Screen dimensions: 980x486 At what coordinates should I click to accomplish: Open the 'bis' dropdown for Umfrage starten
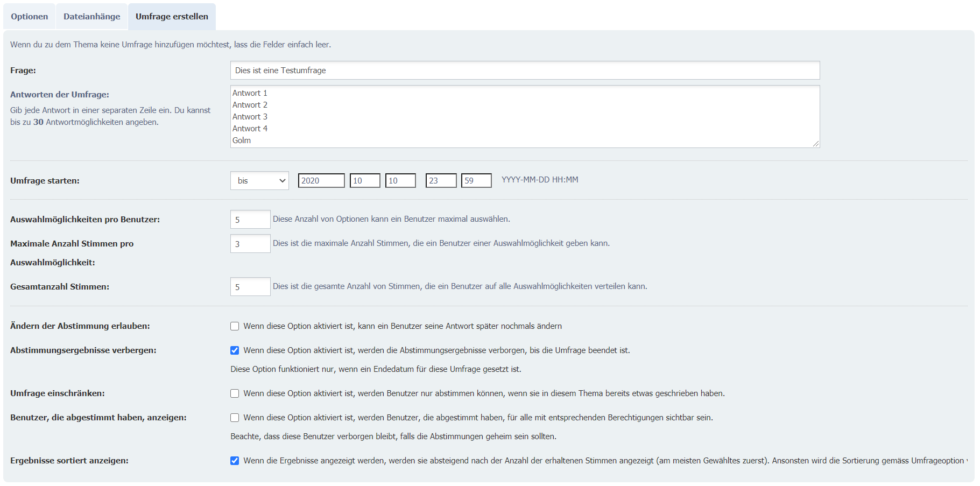(x=259, y=181)
